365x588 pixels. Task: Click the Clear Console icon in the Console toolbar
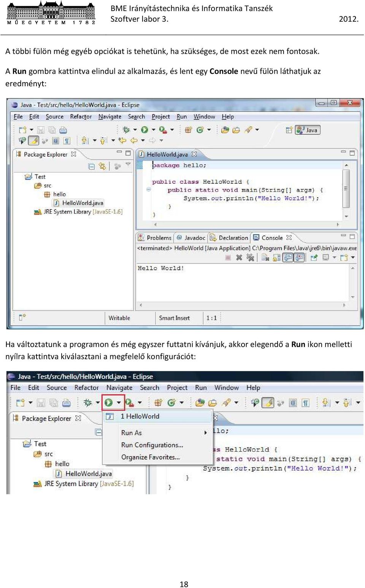click(x=265, y=258)
